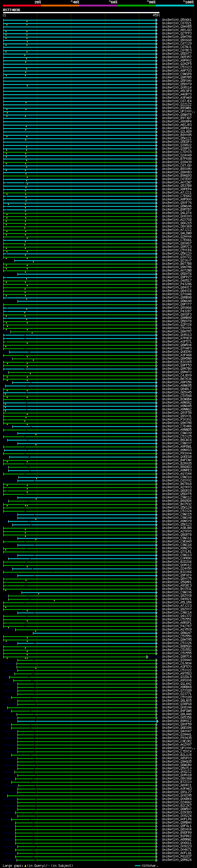Click the arrowhead ending the Q506K1 alignment
The height and width of the screenshot is (868, 197).
coord(157,20)
